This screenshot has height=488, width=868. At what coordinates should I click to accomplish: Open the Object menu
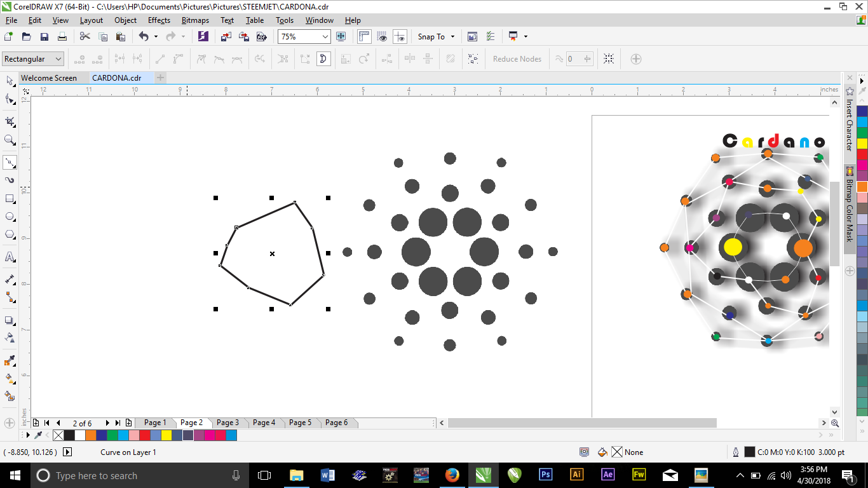[125, 20]
